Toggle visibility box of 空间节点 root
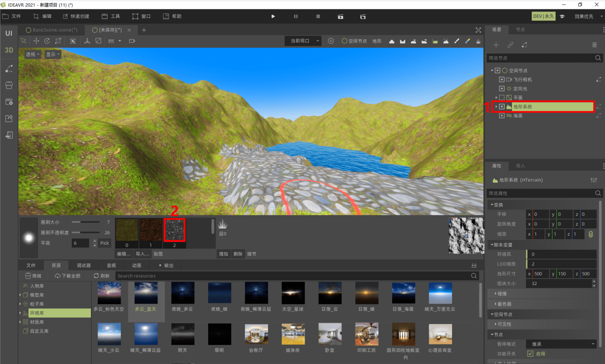 498,71
